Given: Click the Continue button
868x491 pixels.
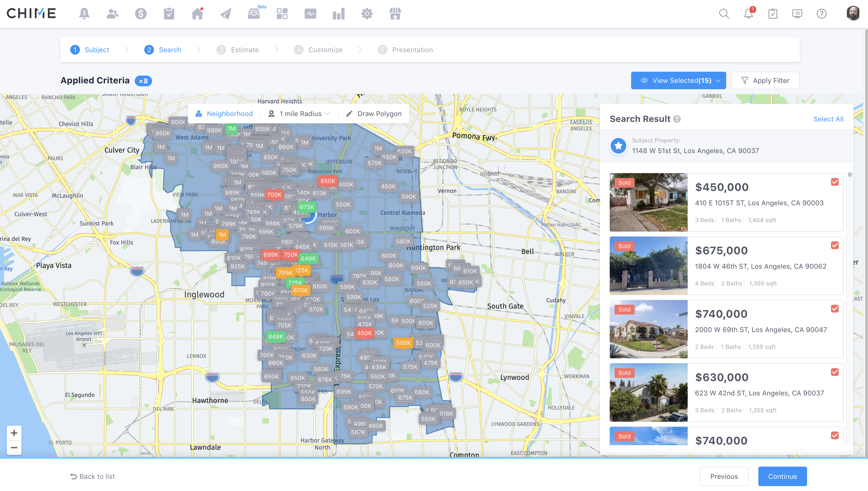Looking at the screenshot, I should [782, 476].
